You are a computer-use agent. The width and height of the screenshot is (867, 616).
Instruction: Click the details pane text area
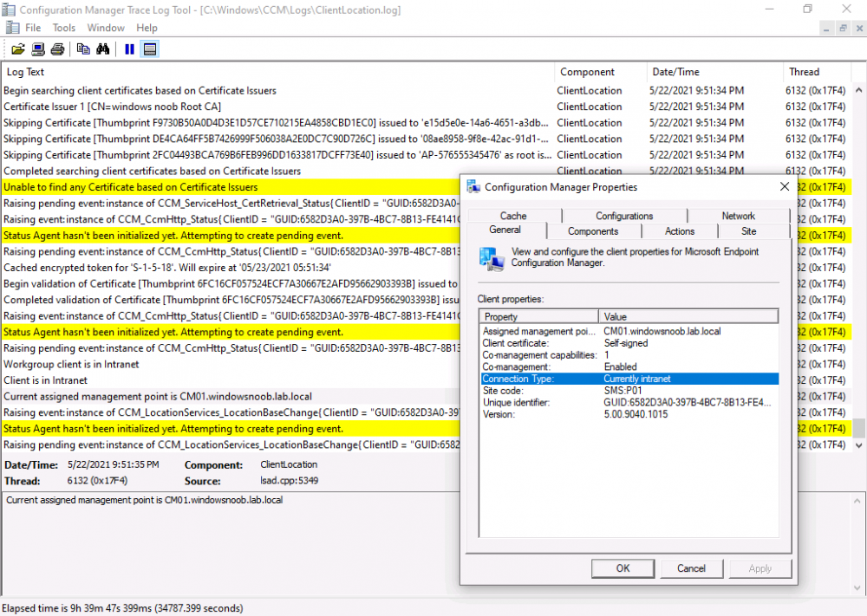coord(232,544)
